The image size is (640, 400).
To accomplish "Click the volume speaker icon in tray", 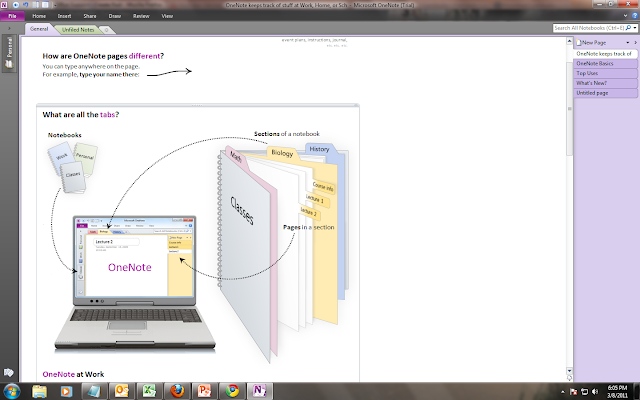I will click(595, 392).
